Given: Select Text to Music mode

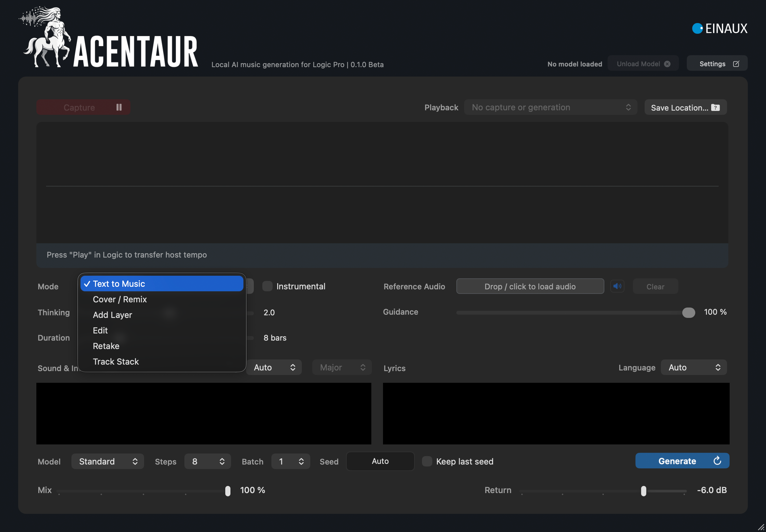Looking at the screenshot, I should (x=162, y=283).
